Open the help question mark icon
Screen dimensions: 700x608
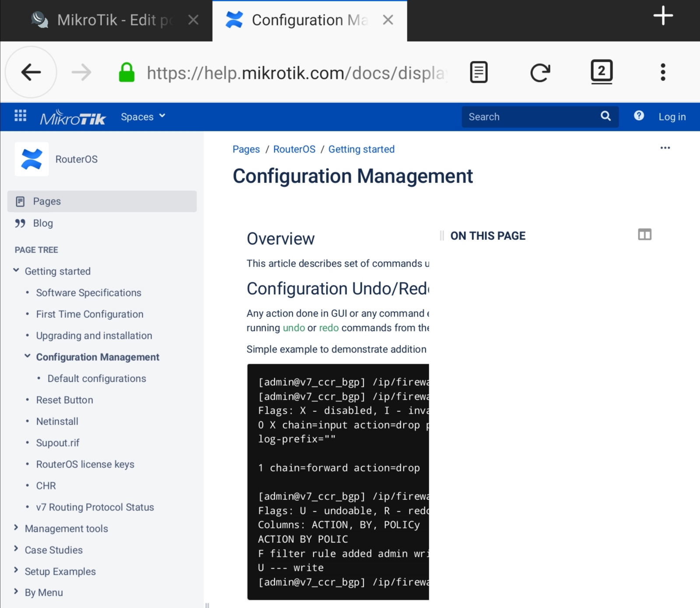[x=639, y=116]
